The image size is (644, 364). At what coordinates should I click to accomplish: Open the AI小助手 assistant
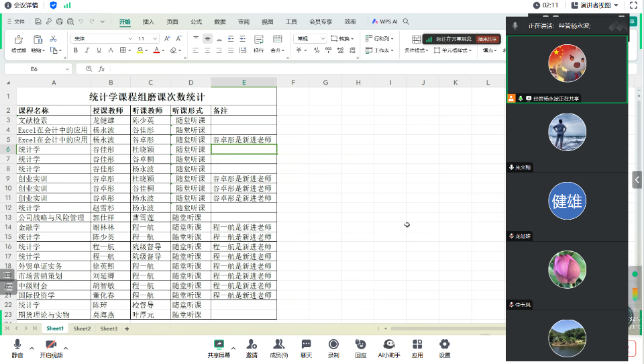point(389,347)
